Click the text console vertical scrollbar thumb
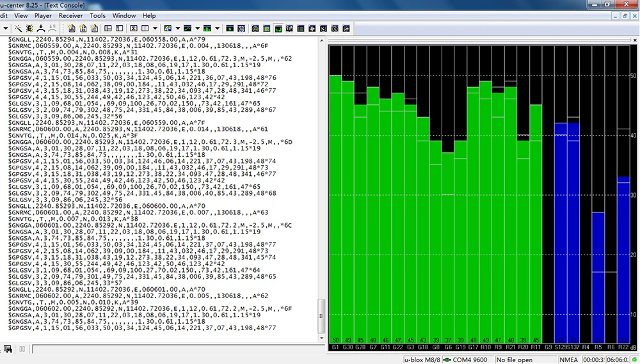The height and width of the screenshot is (364, 640). pos(321,316)
